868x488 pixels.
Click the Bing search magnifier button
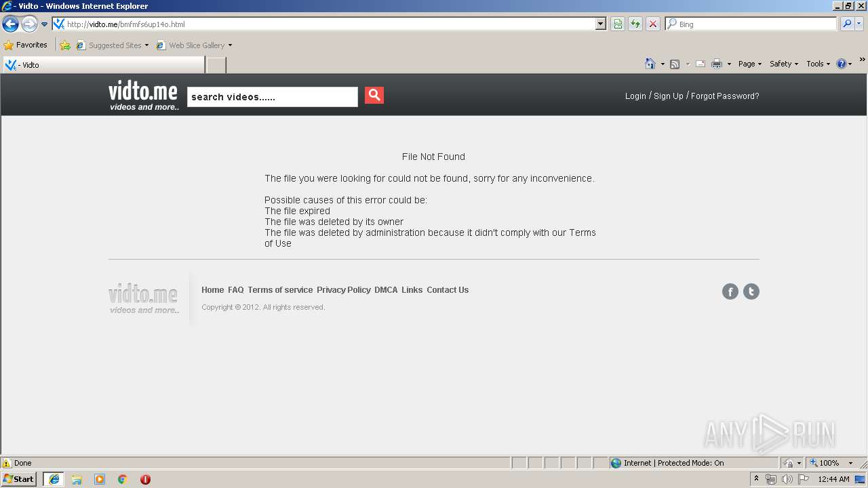847,24
